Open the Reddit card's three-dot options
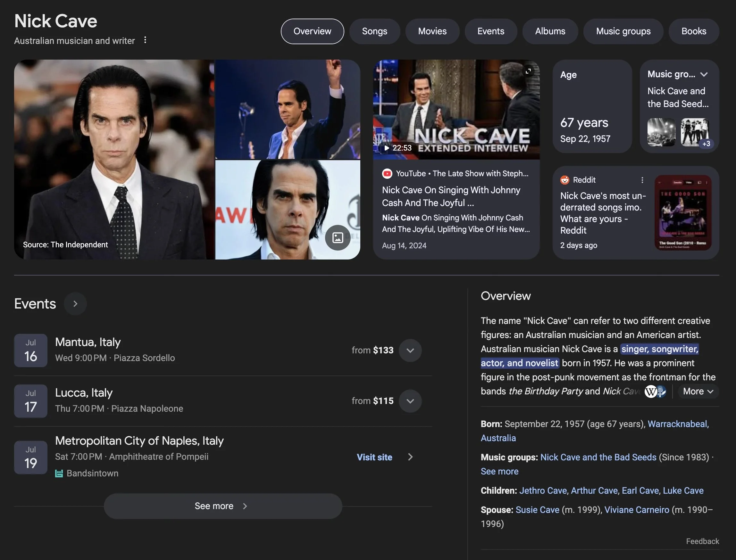The height and width of the screenshot is (560, 736). click(642, 180)
